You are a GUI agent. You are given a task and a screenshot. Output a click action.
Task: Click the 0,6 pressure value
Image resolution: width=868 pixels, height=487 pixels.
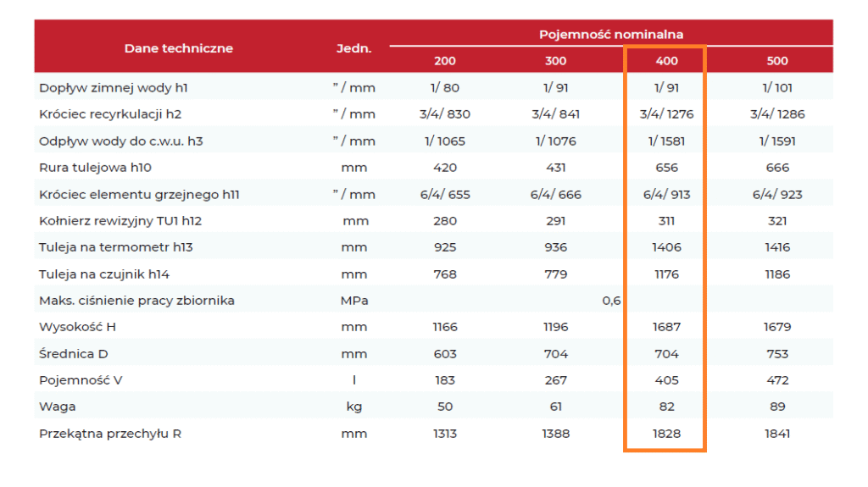pos(611,301)
